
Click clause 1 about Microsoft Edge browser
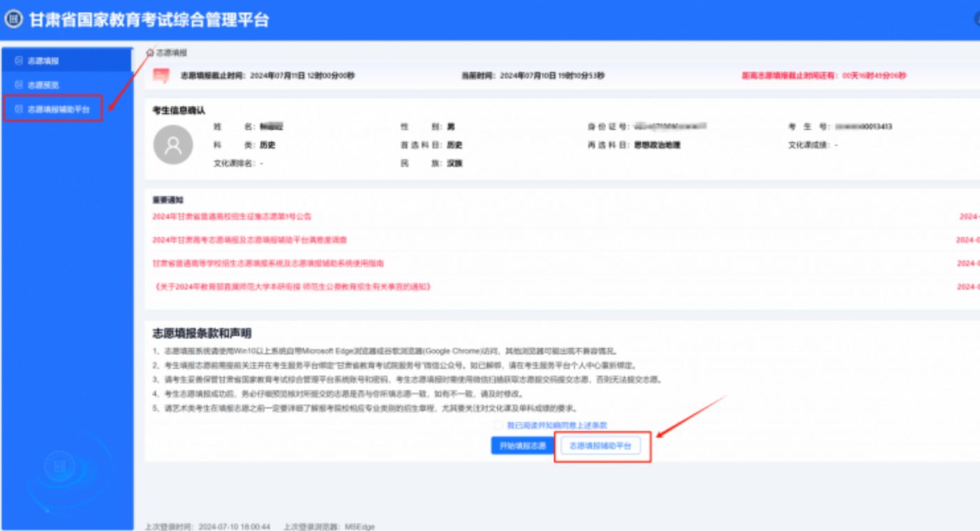pyautogui.click(x=385, y=351)
